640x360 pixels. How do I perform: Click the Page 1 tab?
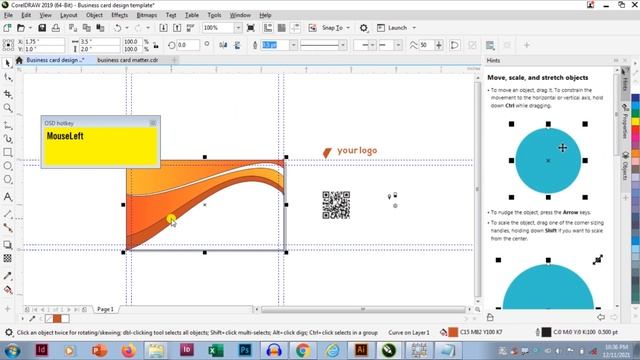point(105,309)
